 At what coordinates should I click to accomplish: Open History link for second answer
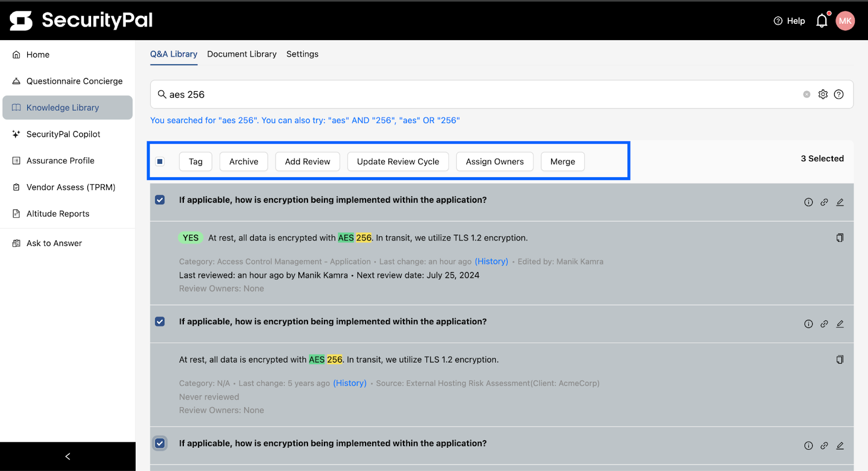pos(350,383)
